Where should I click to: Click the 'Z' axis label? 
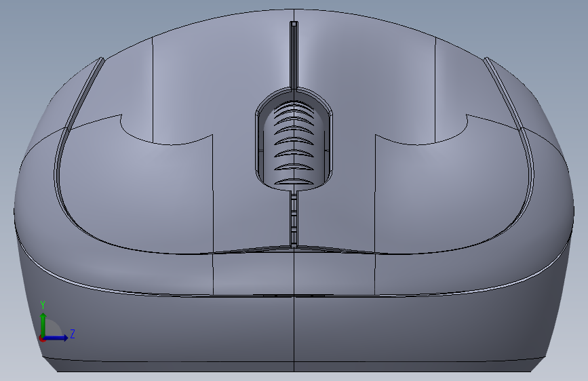point(73,334)
